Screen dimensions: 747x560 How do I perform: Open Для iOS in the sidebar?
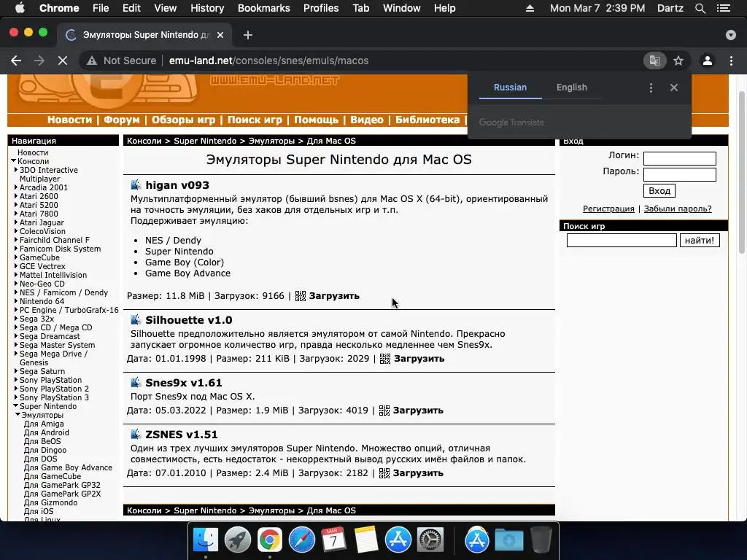[x=39, y=511]
